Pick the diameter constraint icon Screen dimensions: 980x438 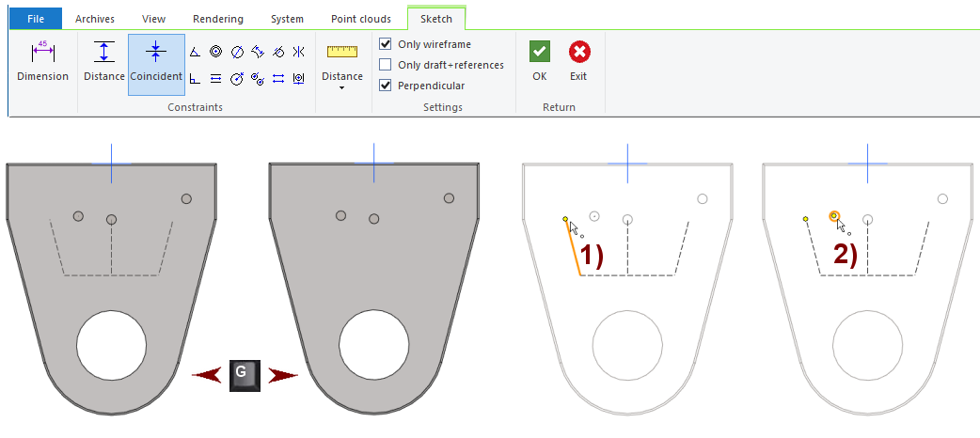pos(236,53)
